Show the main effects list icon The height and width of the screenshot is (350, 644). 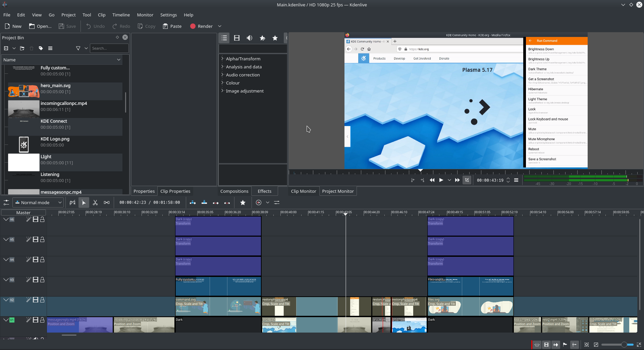(x=224, y=38)
